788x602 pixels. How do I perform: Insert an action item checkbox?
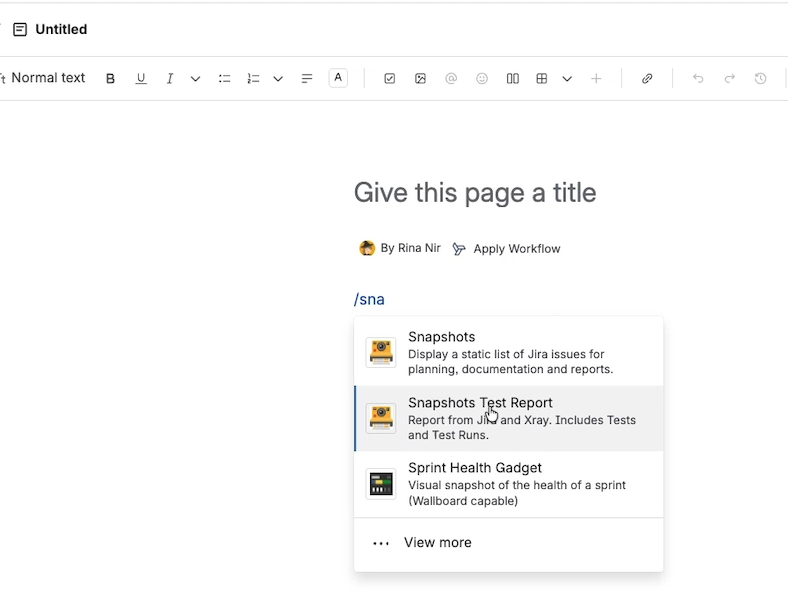pyautogui.click(x=389, y=78)
